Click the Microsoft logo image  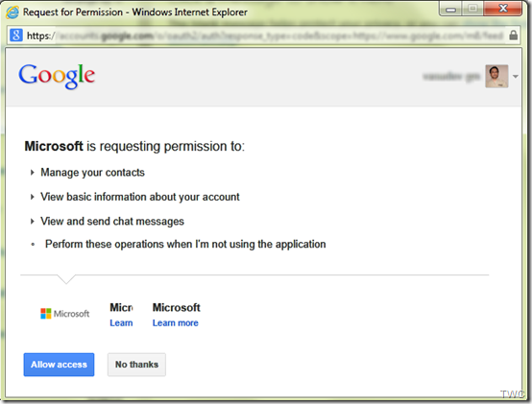coord(64,314)
